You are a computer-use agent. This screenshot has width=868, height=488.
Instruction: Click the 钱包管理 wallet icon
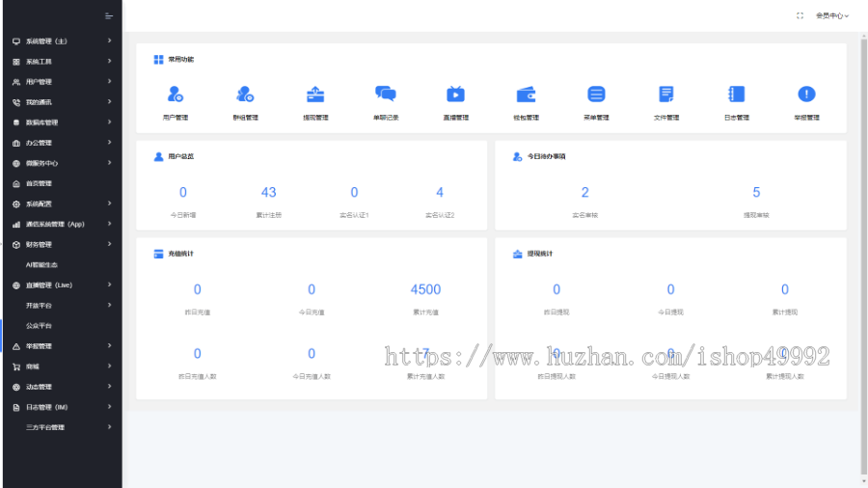pyautogui.click(x=526, y=95)
